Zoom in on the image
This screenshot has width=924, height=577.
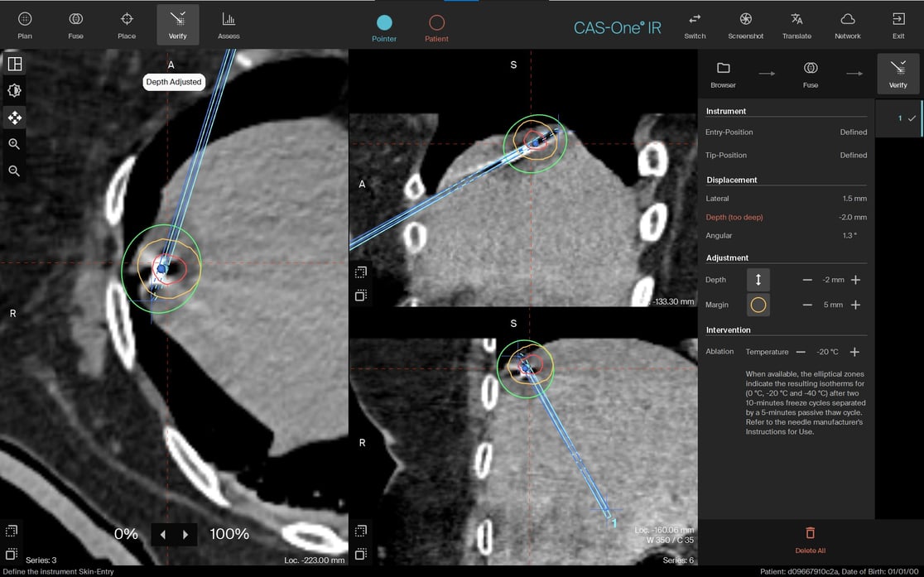[x=15, y=144]
